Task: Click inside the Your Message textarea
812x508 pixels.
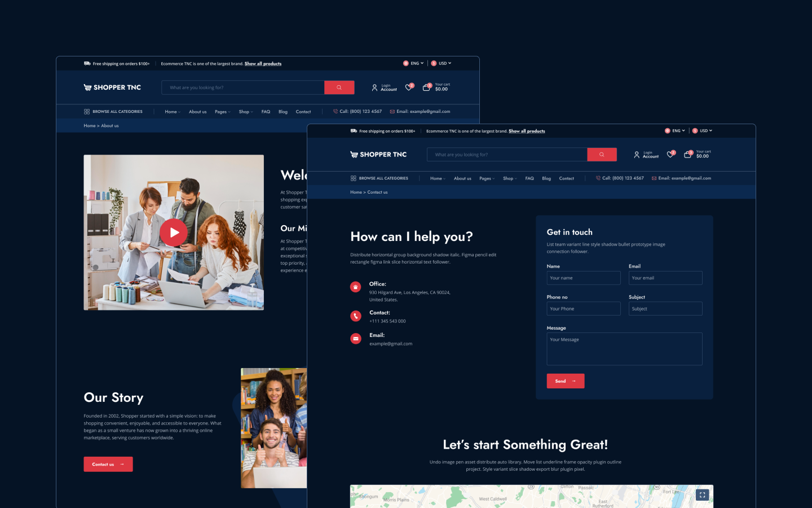Action: pyautogui.click(x=624, y=348)
